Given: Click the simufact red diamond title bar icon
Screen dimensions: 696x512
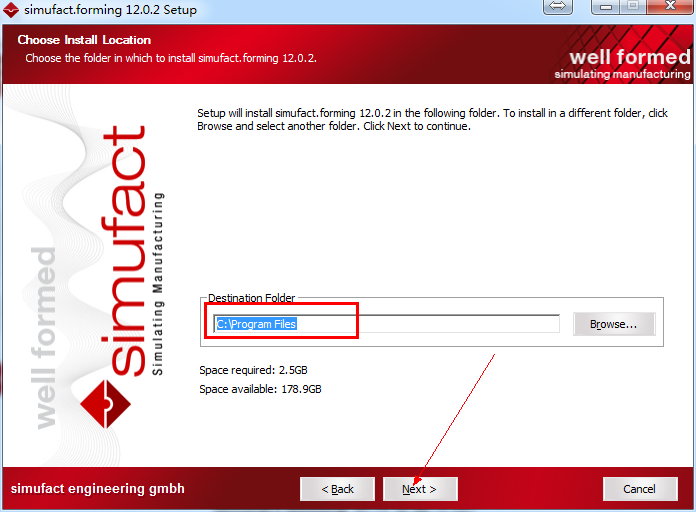Looking at the screenshot, I should (11, 9).
